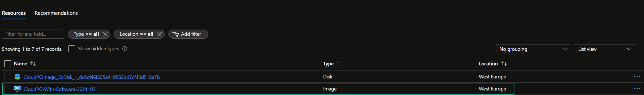This screenshot has height=95, width=644.
Task: Remove the Location == all filter
Action: 159,34
